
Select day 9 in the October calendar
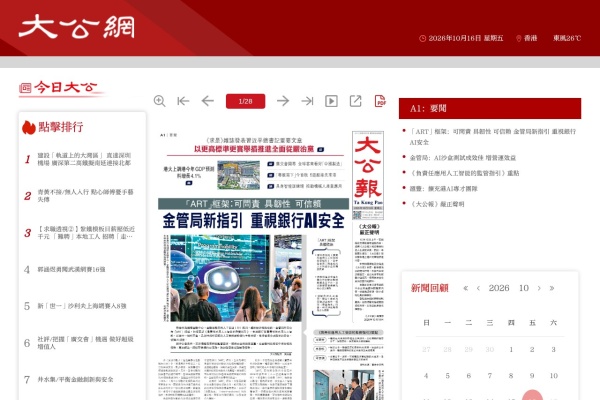coord(532,376)
